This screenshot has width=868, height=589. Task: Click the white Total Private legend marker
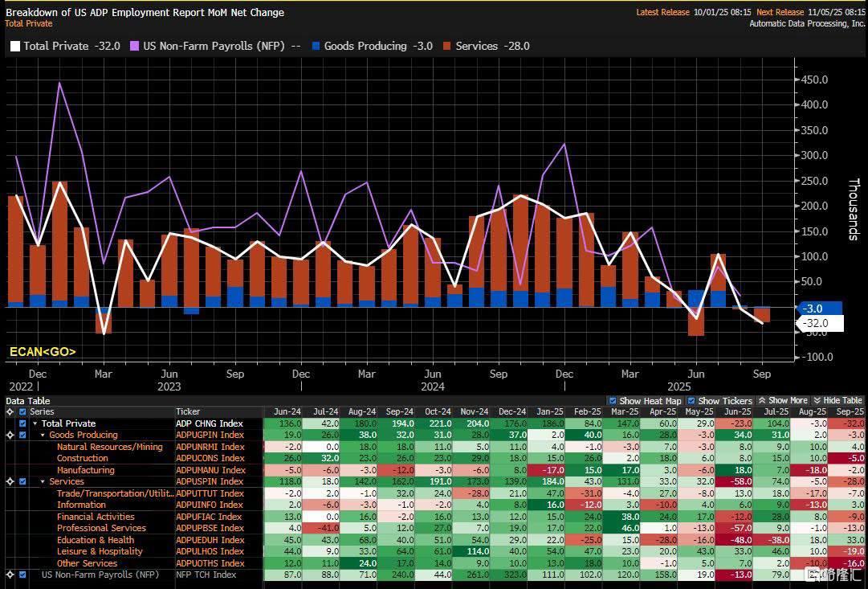coord(14,47)
